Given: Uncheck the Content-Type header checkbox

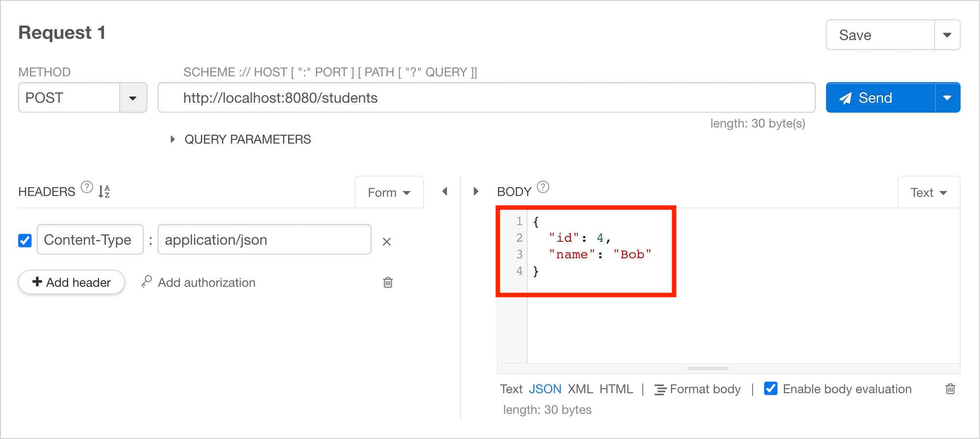Looking at the screenshot, I should click(25, 241).
